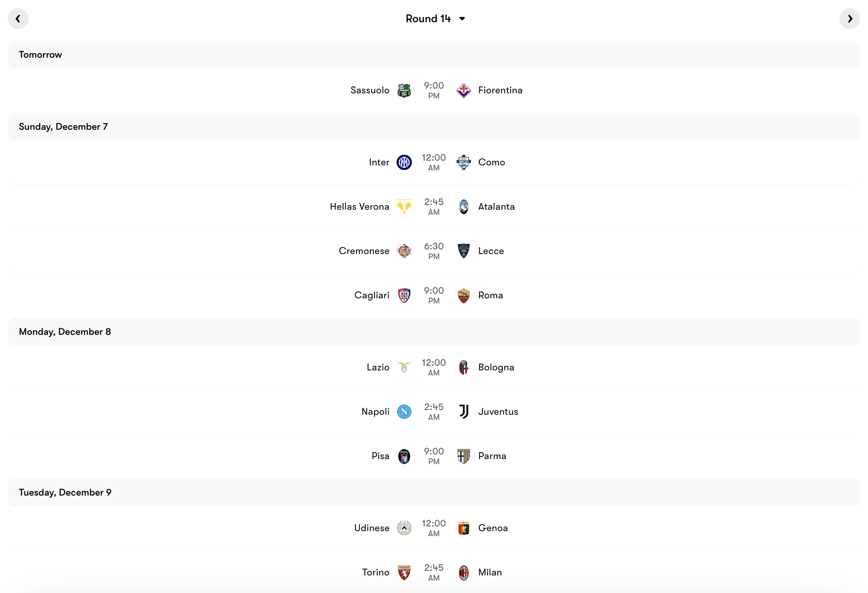Click the Monday, December 8 header
The image size is (868, 593).
pyautogui.click(x=65, y=331)
